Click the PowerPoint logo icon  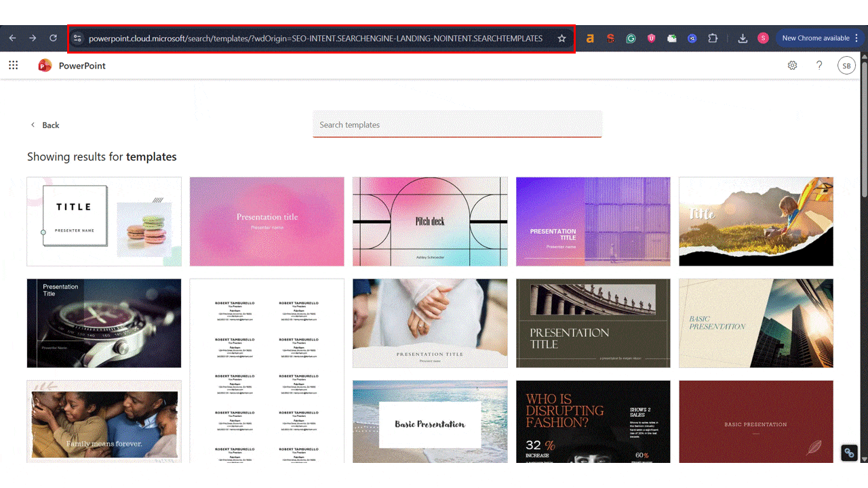tap(45, 65)
